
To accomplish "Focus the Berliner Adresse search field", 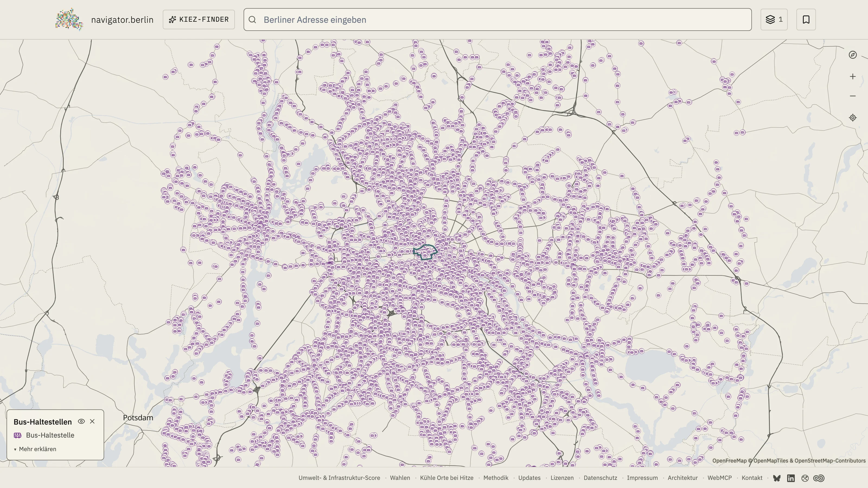I will click(498, 20).
